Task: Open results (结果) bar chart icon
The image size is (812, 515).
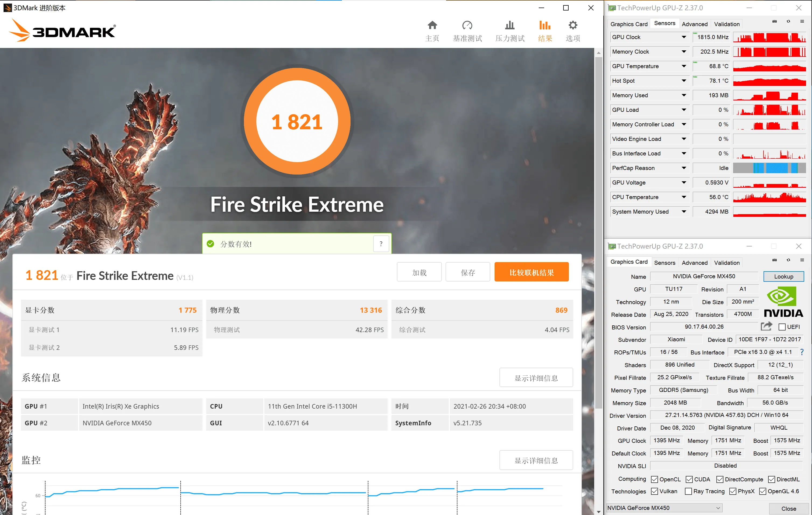Action: (545, 25)
